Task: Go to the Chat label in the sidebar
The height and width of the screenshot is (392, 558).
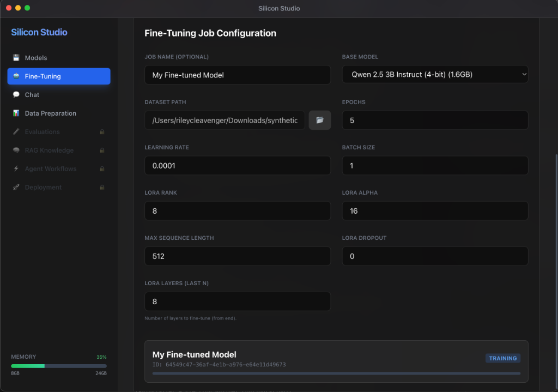Action: pyautogui.click(x=32, y=95)
